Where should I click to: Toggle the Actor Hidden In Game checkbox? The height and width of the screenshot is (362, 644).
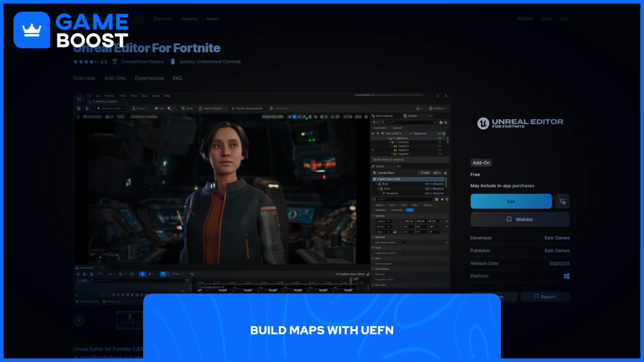tap(404, 242)
